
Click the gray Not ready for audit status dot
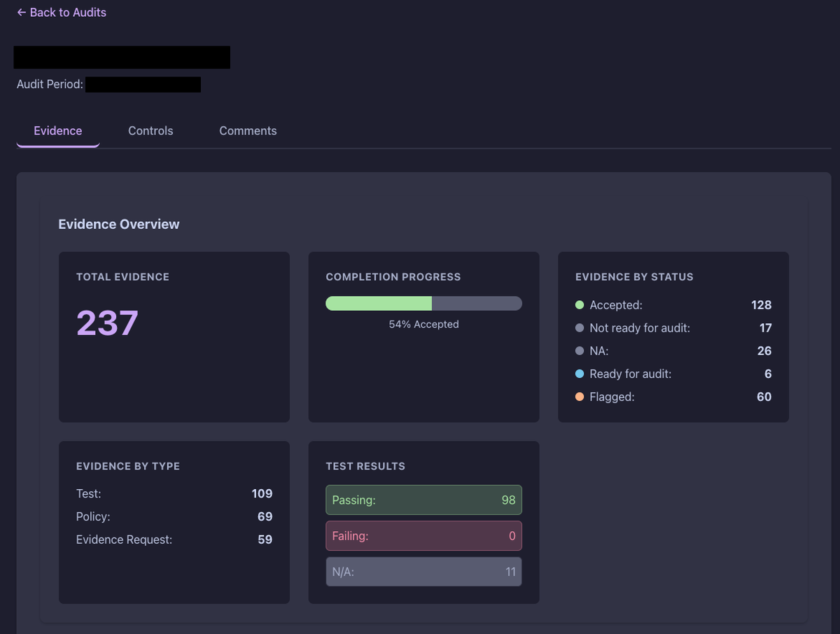[x=580, y=327]
